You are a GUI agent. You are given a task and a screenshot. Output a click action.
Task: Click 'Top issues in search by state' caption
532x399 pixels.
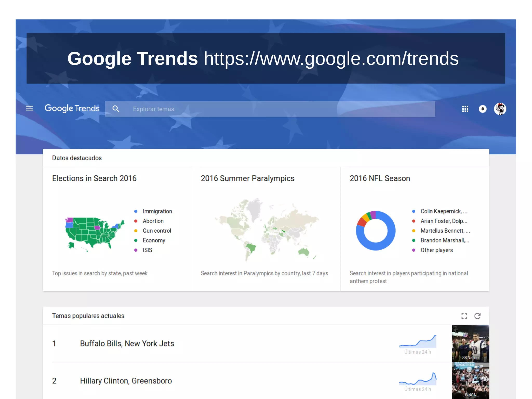[100, 273]
